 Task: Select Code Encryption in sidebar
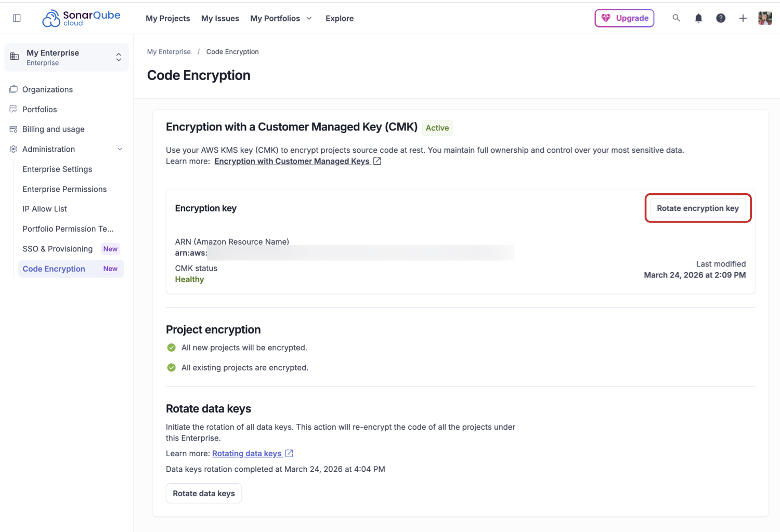pos(71,269)
